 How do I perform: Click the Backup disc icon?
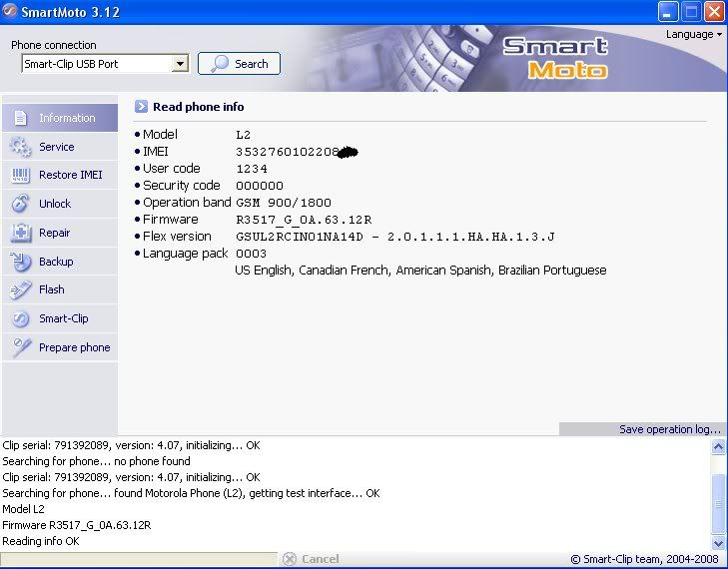click(20, 262)
